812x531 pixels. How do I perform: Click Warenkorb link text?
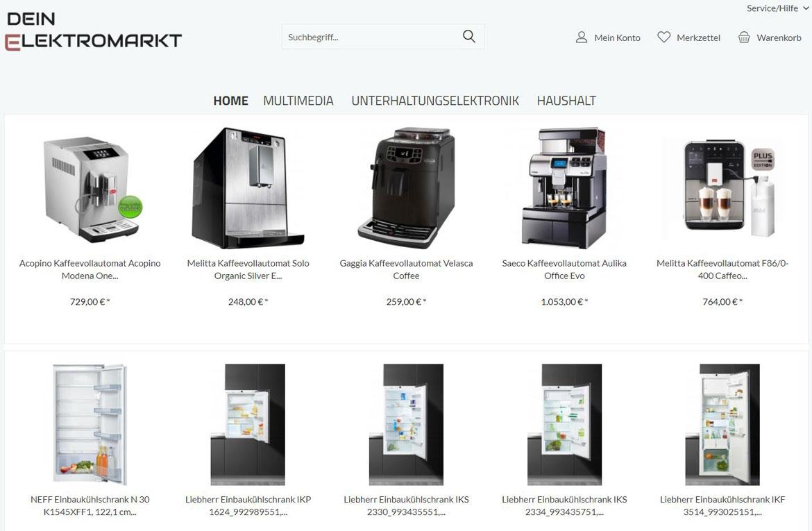coord(779,37)
